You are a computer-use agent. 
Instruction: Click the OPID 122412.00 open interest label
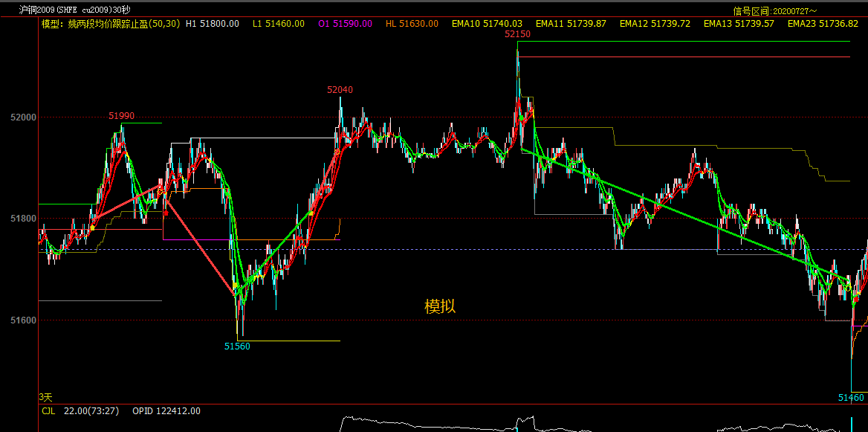(x=166, y=411)
